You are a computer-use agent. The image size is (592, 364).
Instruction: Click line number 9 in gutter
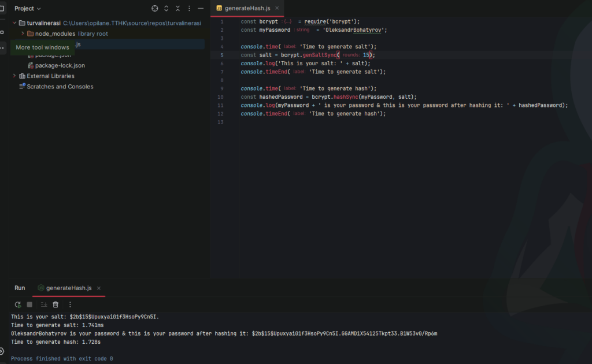pyautogui.click(x=222, y=88)
